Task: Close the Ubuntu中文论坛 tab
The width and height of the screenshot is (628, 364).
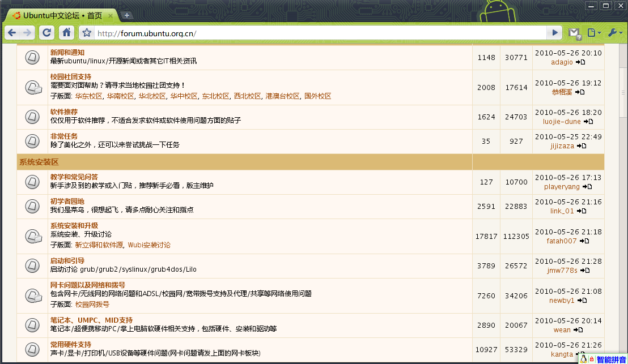Action: click(x=111, y=16)
